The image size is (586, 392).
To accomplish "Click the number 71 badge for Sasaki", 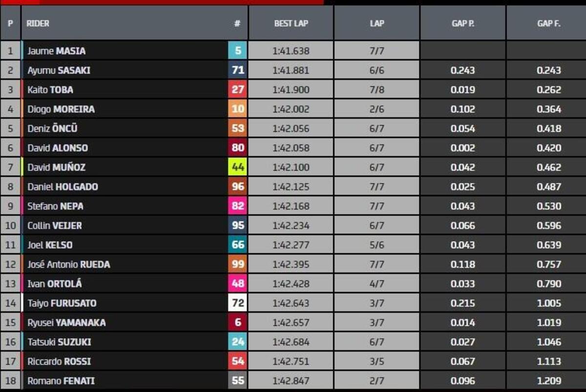I will click(238, 70).
